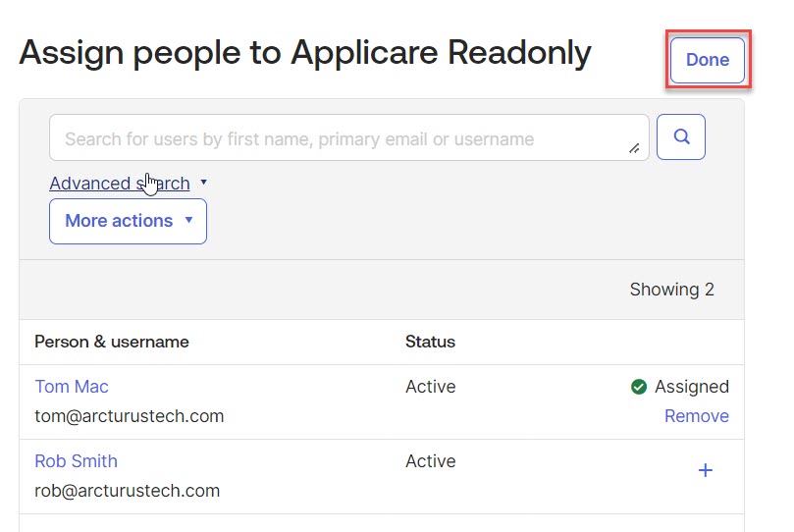Open Tom Mac's profile link
Screen dimensions: 794x532
72,387
